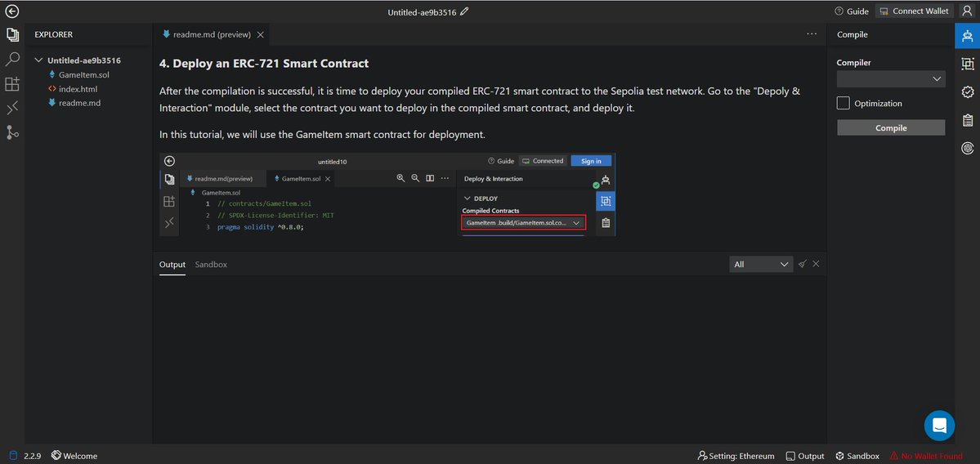This screenshot has width=980, height=464.
Task: Click the heading Deploy an ERC-721 Smart Contract
Action: pyautogui.click(x=264, y=63)
